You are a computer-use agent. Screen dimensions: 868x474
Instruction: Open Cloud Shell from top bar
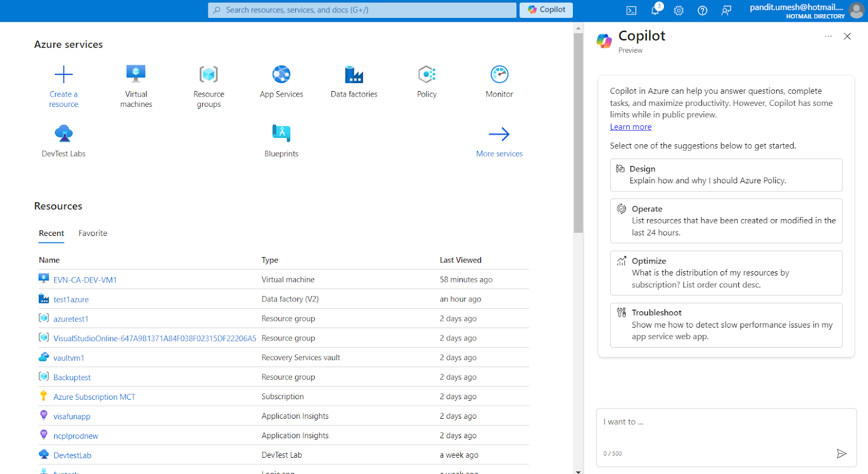click(631, 10)
